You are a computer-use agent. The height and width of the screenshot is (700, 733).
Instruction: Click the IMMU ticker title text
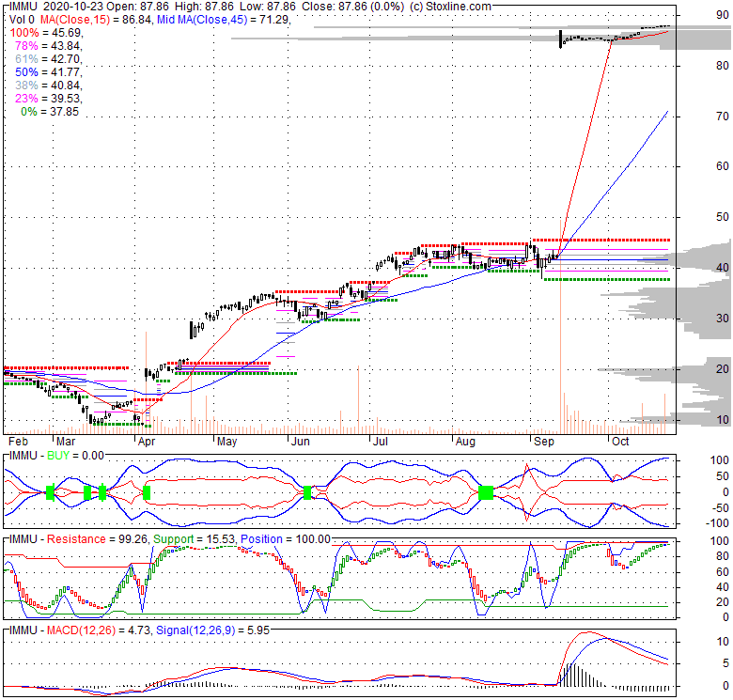23,7
